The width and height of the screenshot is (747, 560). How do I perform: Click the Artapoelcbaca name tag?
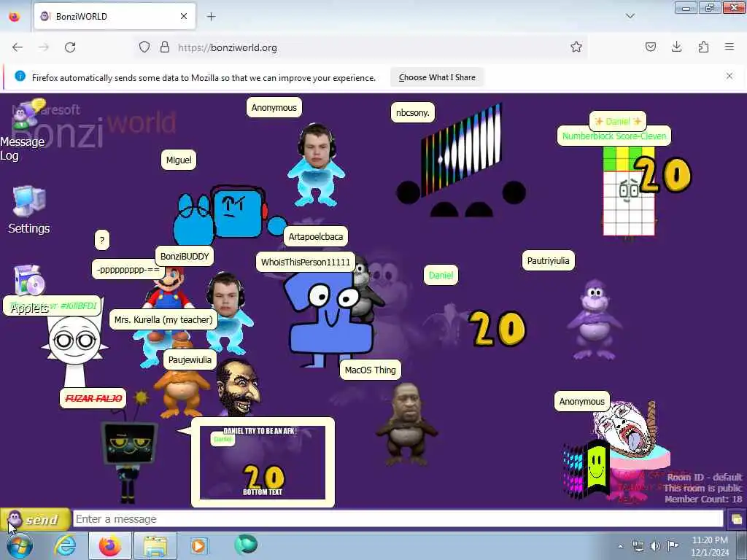(315, 237)
